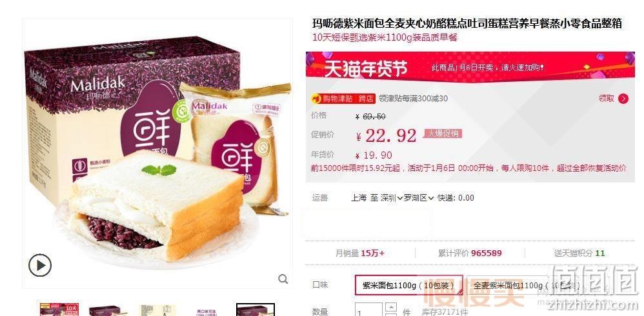Image resolution: width=644 pixels, height=316 pixels.
Task: Click the 天猫年货节 promotional banner
Action: point(470,65)
